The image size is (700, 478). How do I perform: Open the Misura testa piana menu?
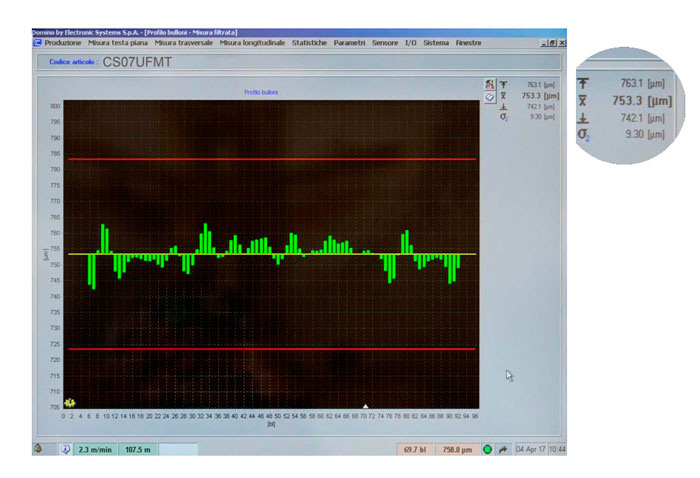click(118, 43)
